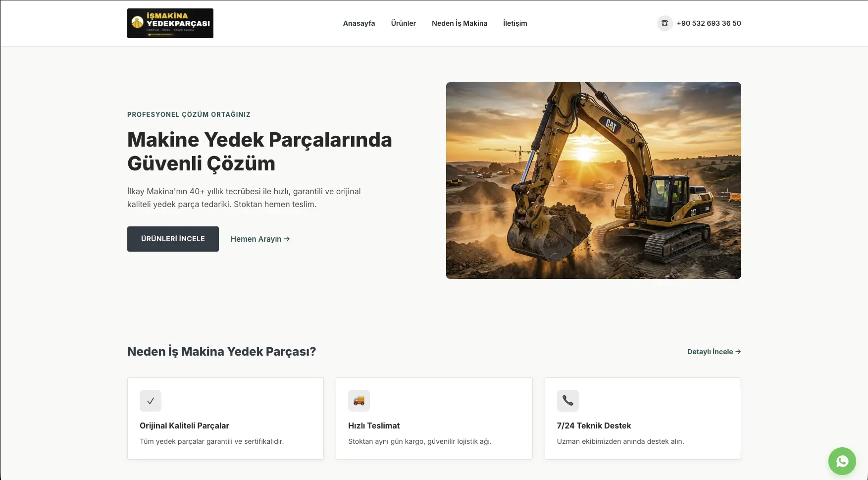
Task: Click the phone handset icon for Teknik Destek
Action: pos(567,401)
